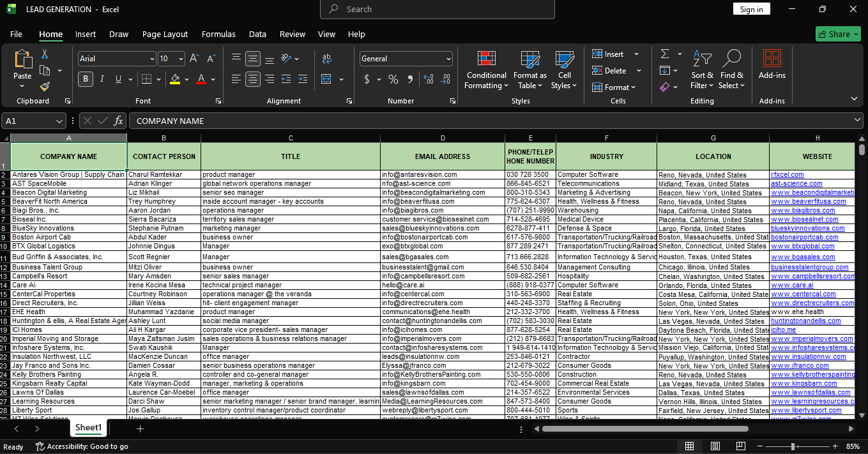Click the Merge & Center icon
Viewport: 868px width, 454px height.
tap(327, 79)
